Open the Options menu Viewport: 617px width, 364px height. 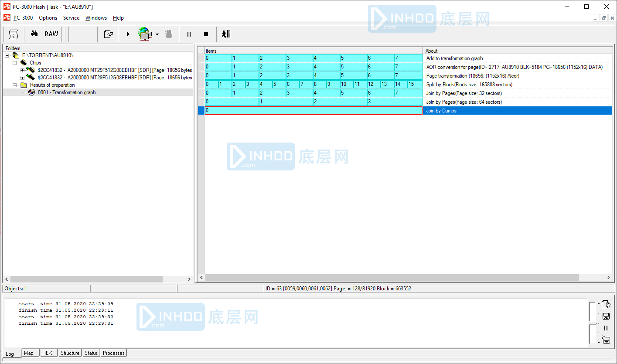point(48,18)
